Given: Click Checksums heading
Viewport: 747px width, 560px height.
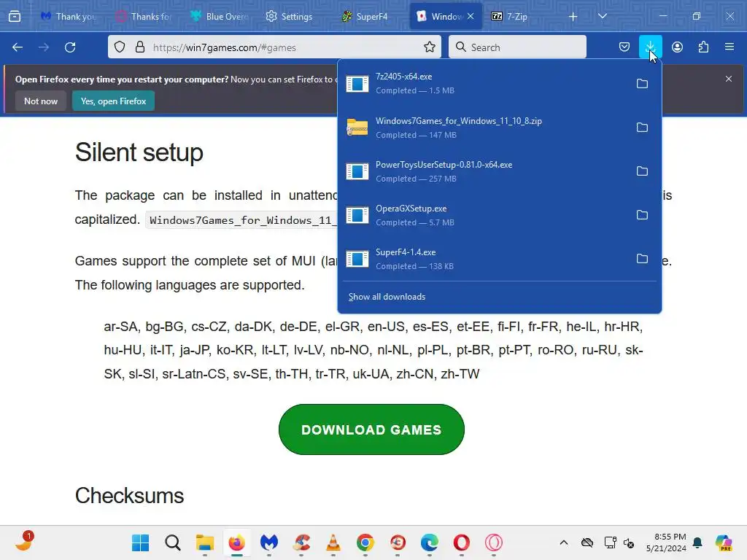Looking at the screenshot, I should pyautogui.click(x=129, y=496).
